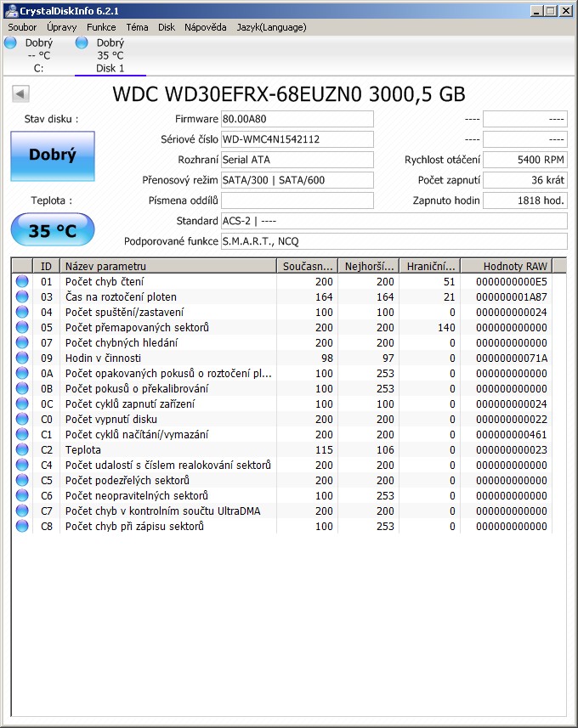Click status orb of row C6 neopravitelných sektorů
This screenshot has height=728, width=578.
coord(22,495)
